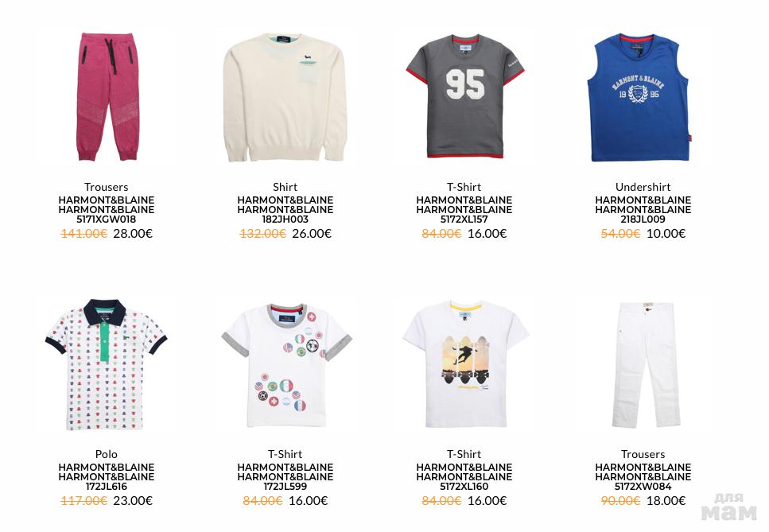Open the cream sweater product image
This screenshot has width=769, height=532.
click(285, 98)
